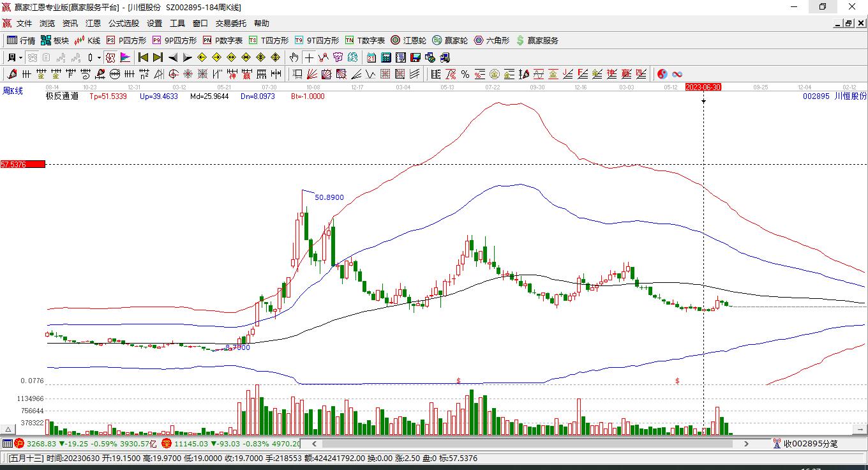Step the chart one bar left
The height and width of the screenshot is (470, 868).
point(172,57)
